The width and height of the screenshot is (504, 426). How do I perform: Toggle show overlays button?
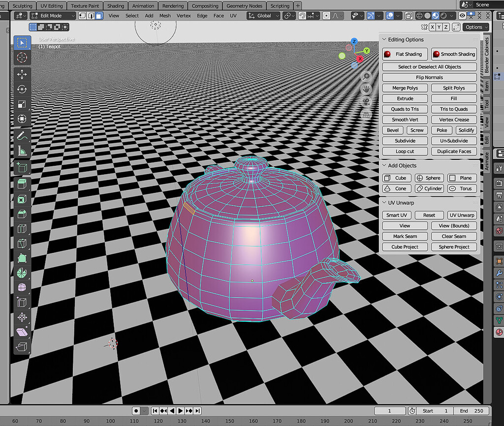390,16
